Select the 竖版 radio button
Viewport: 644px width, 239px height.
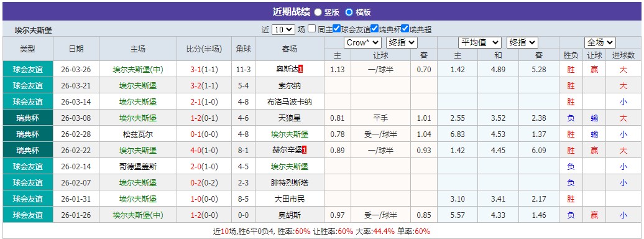coord(318,12)
